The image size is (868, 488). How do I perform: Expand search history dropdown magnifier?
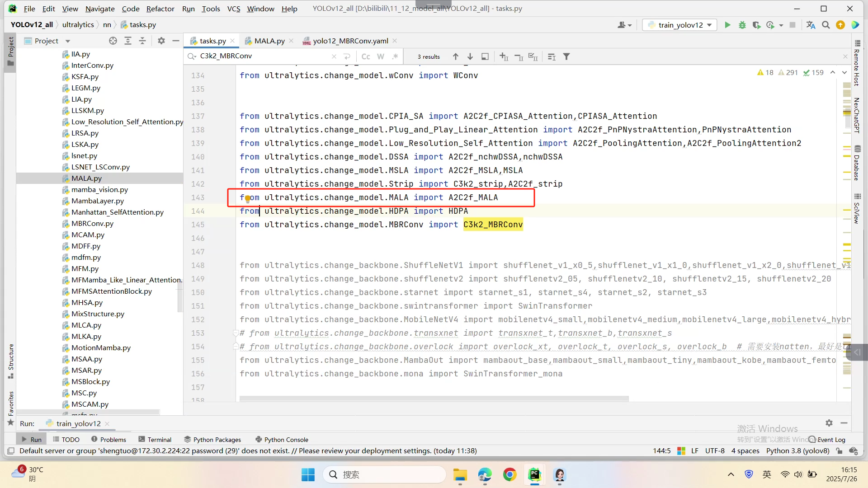pyautogui.click(x=192, y=56)
